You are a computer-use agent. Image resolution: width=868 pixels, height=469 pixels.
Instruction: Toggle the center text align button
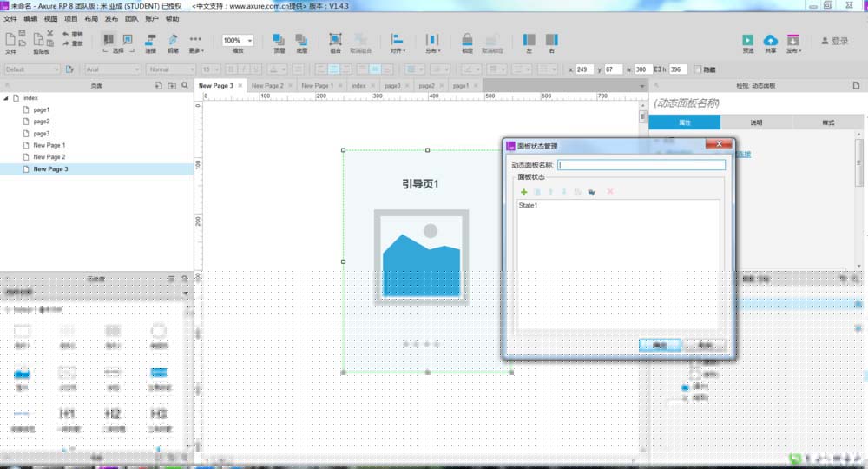coord(333,69)
